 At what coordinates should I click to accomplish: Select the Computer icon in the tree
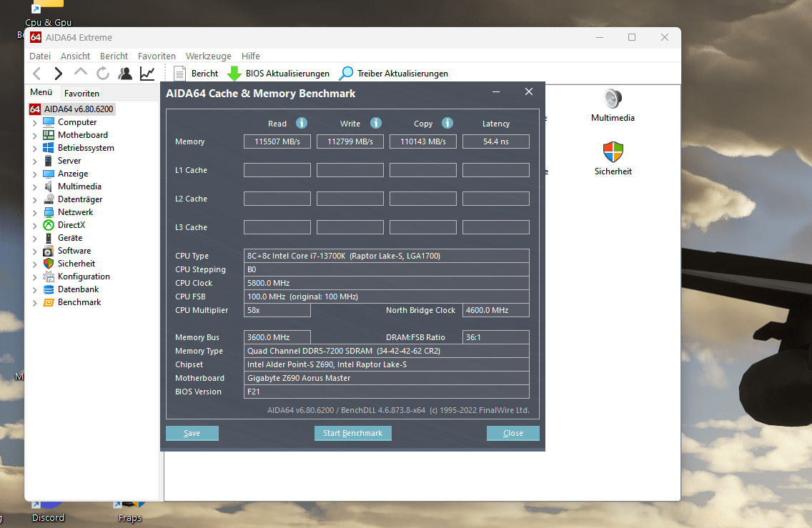click(x=49, y=122)
